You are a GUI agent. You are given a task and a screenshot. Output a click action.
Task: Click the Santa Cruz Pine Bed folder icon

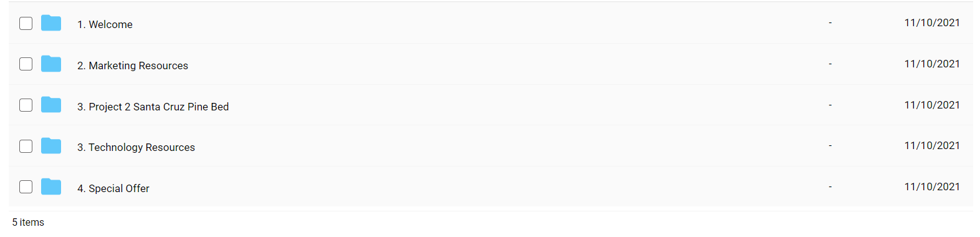[x=51, y=105]
